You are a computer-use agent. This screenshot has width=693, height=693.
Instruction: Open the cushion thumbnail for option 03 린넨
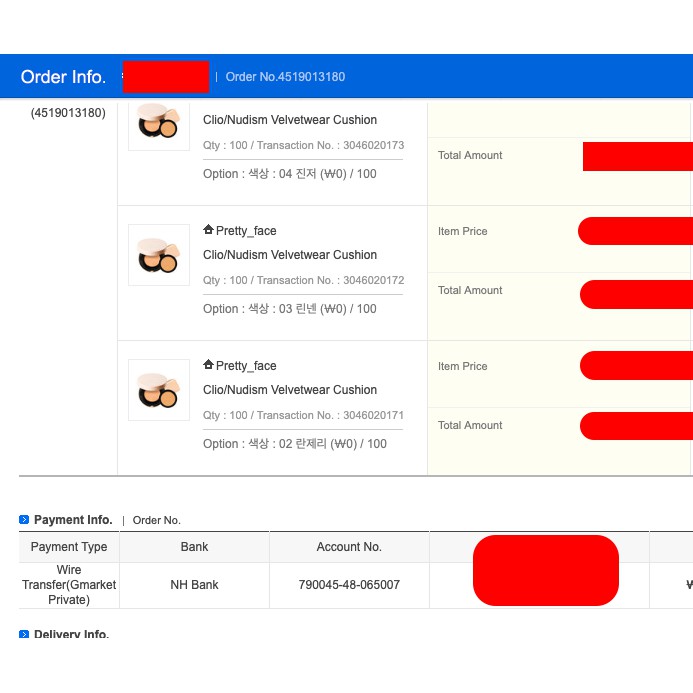coord(158,255)
